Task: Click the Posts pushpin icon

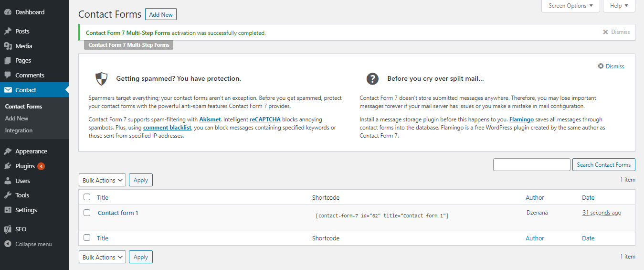Action: (x=8, y=32)
